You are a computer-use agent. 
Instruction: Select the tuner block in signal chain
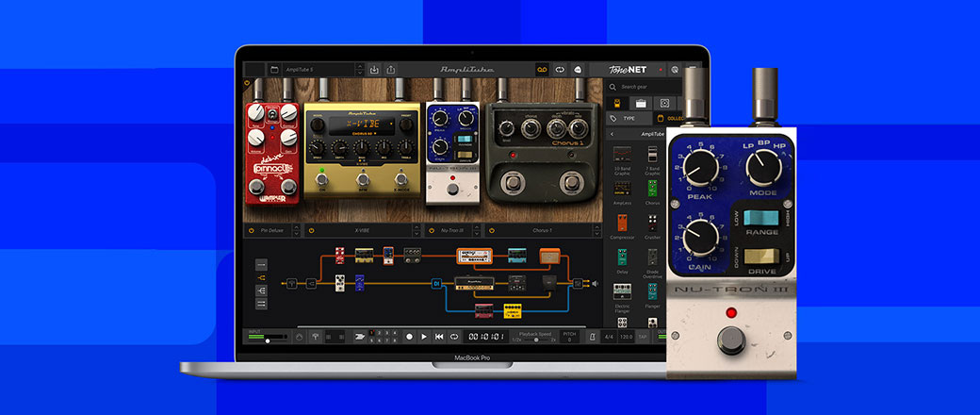point(291,284)
